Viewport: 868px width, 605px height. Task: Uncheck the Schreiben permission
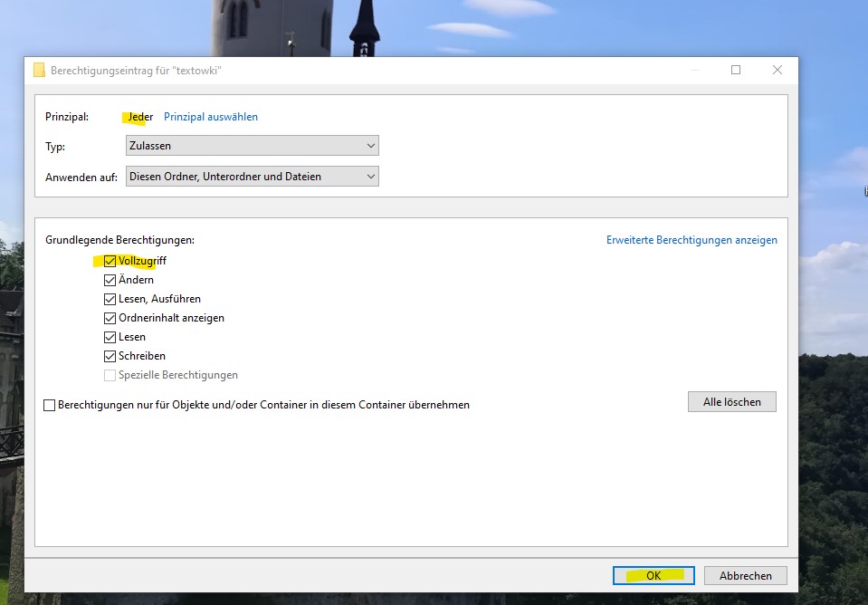coord(110,356)
